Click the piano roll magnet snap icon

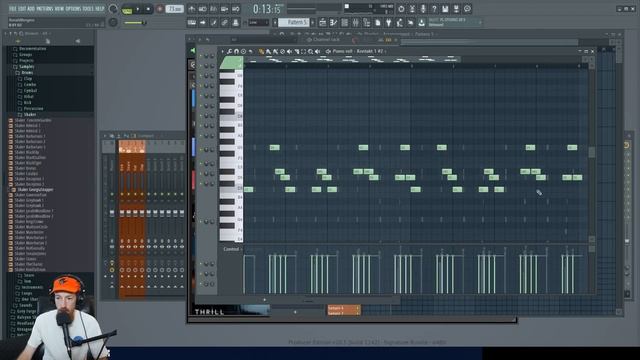point(236,51)
